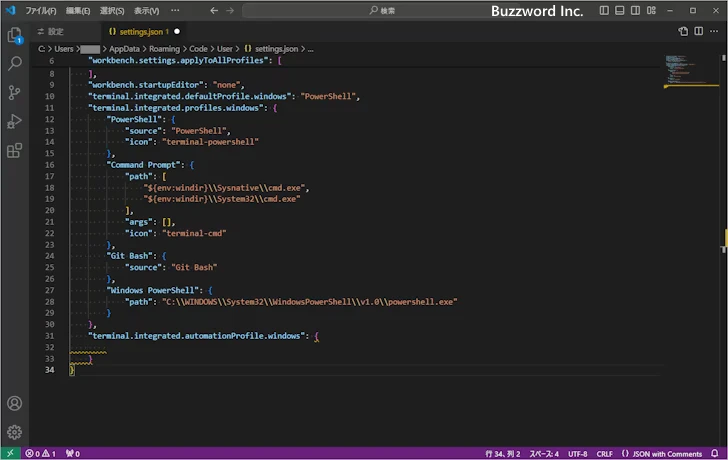Click the Users breadcrumb segment
This screenshot has width=728, height=460.
64,49
